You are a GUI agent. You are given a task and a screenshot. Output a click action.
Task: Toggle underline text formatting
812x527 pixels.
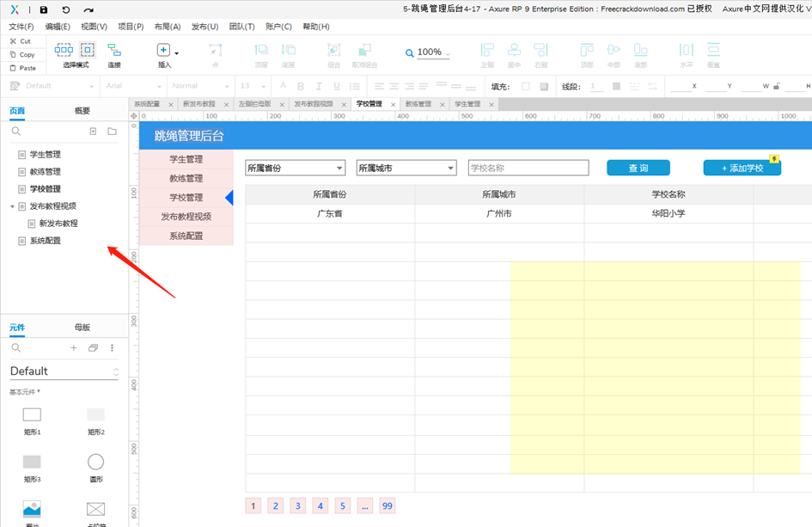click(x=337, y=86)
